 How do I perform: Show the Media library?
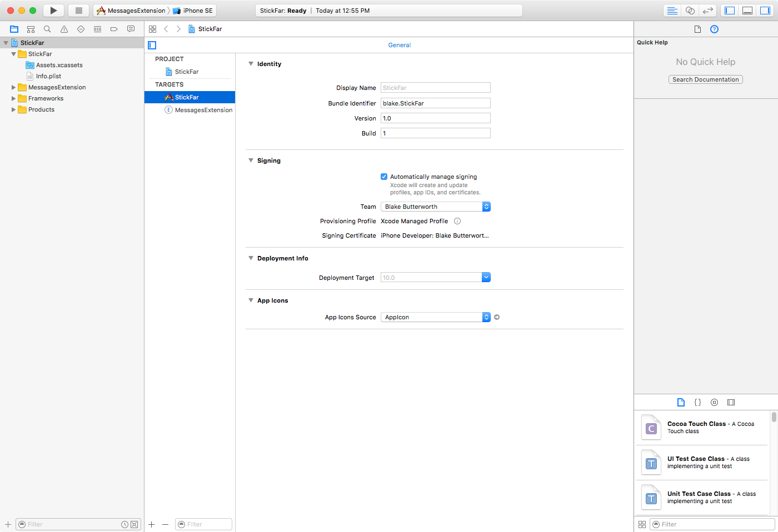click(x=731, y=402)
